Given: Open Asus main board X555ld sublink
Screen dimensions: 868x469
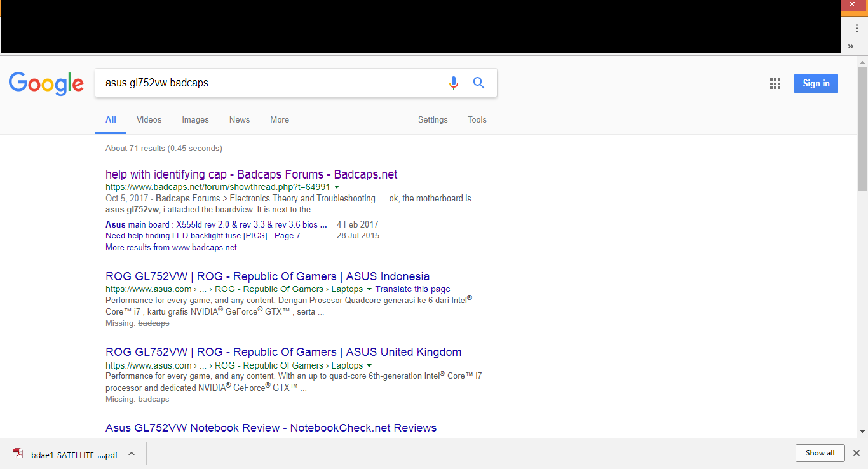Looking at the screenshot, I should pyautogui.click(x=216, y=224).
